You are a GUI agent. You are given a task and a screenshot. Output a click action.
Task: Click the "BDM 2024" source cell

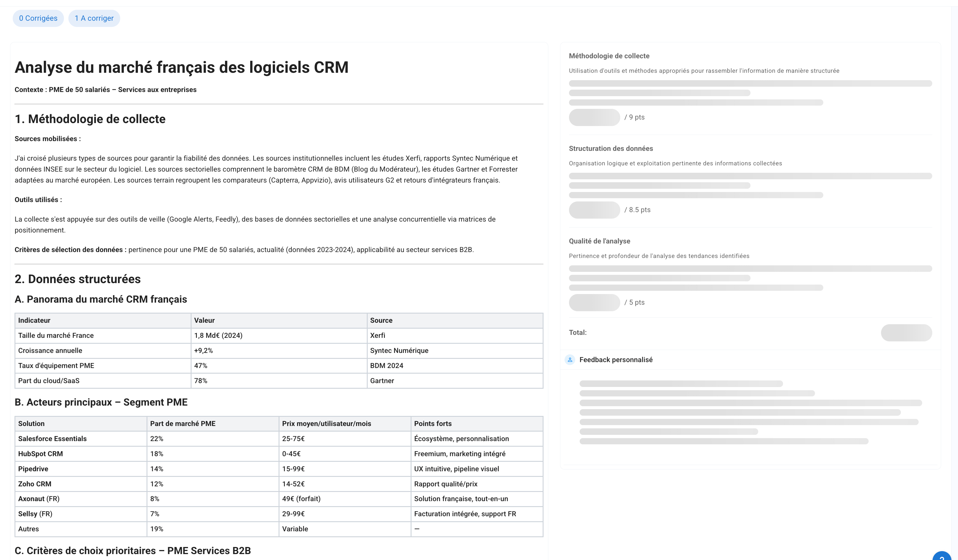coord(455,366)
